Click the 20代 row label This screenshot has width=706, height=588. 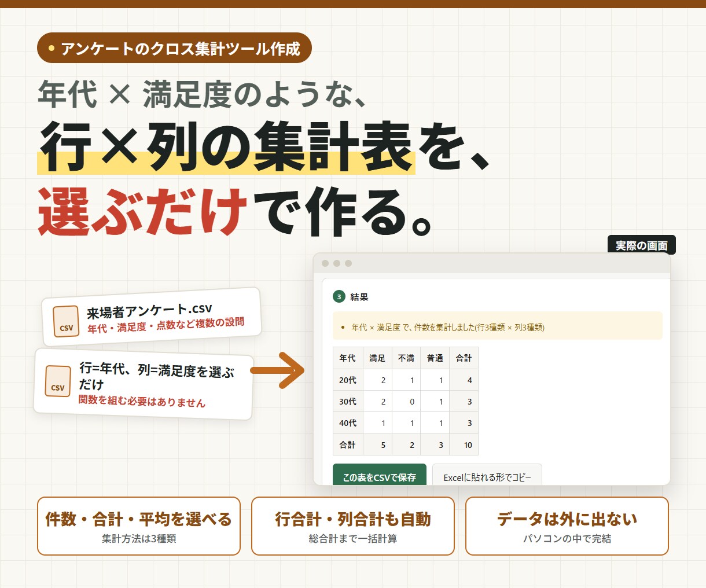(348, 380)
